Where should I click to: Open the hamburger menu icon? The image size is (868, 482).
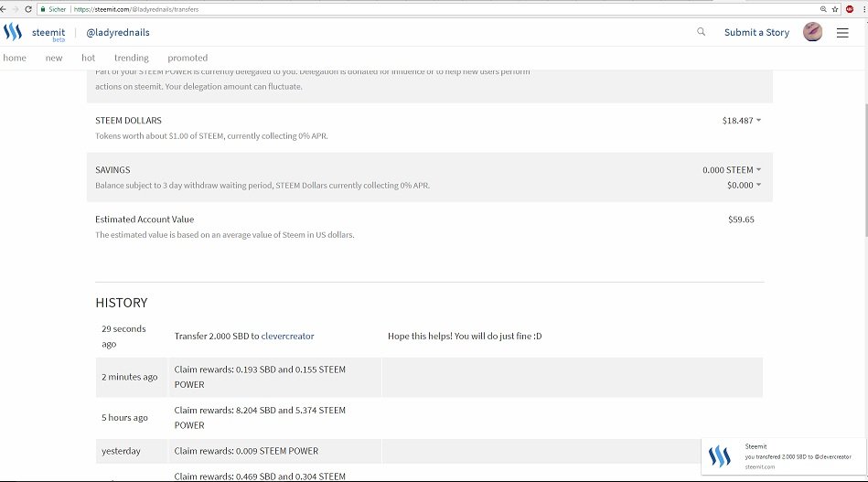click(842, 33)
